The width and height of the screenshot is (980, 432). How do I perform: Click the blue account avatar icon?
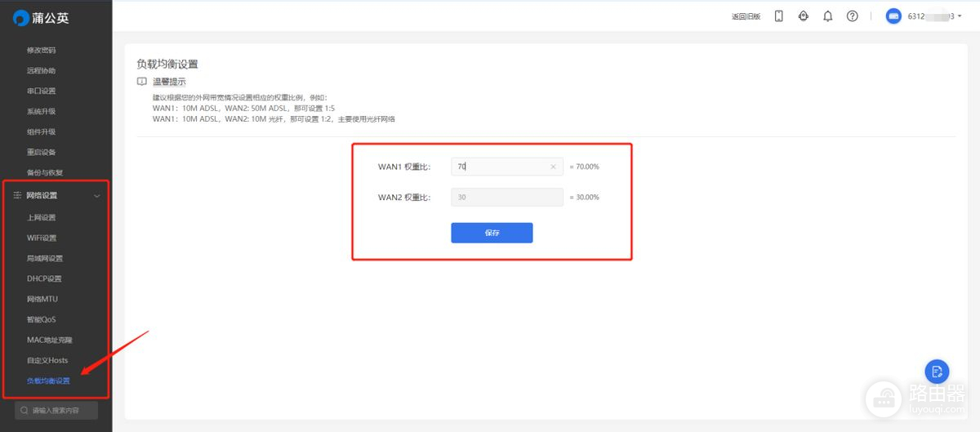coord(893,16)
